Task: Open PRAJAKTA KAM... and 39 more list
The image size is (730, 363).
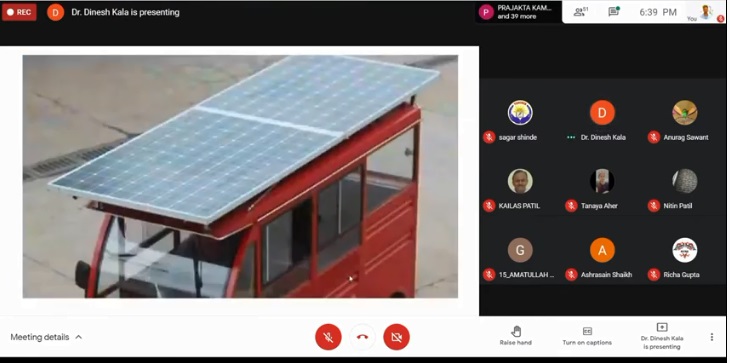Action: pyautogui.click(x=518, y=12)
